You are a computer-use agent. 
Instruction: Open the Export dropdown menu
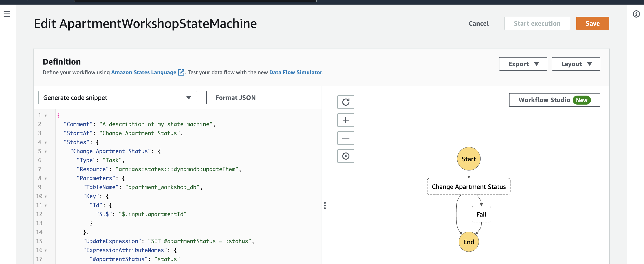[523, 64]
